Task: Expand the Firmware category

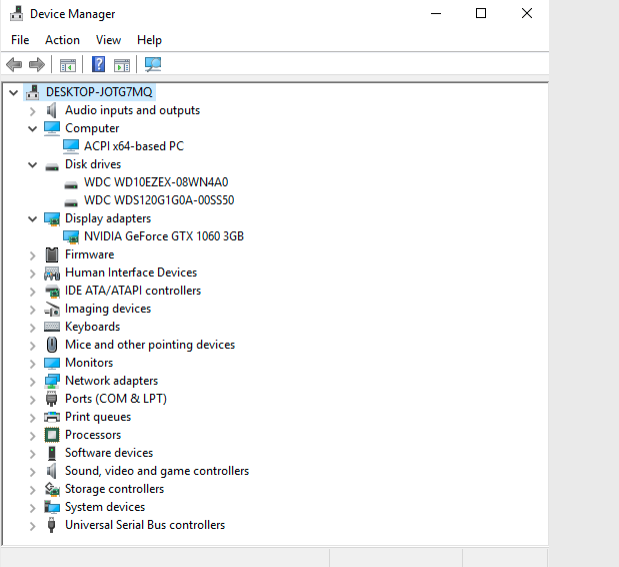Action: 33,256
